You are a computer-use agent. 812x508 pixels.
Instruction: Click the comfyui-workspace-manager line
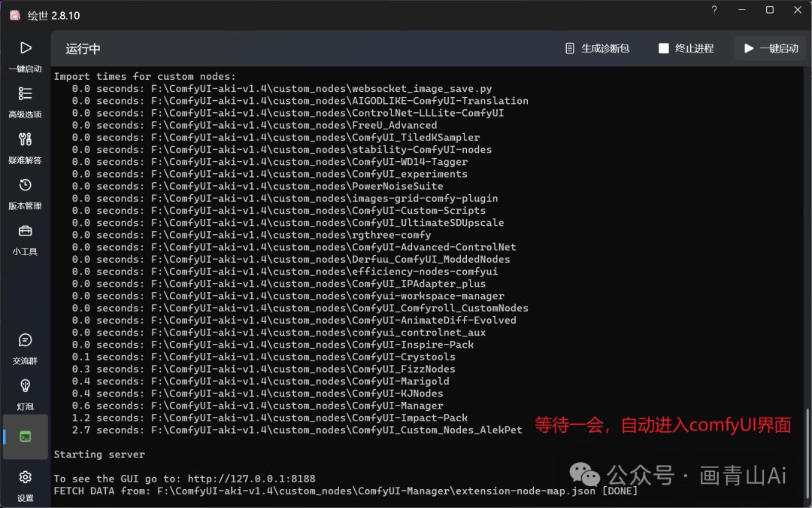tap(287, 296)
